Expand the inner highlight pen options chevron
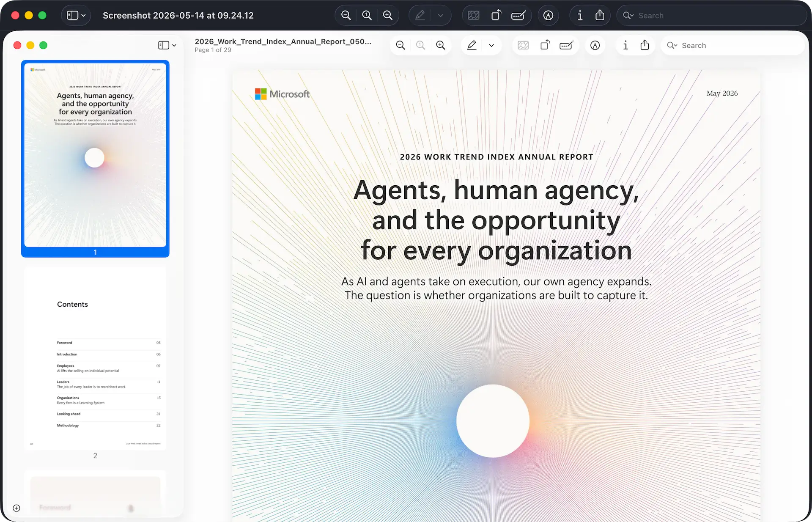 pyautogui.click(x=491, y=45)
